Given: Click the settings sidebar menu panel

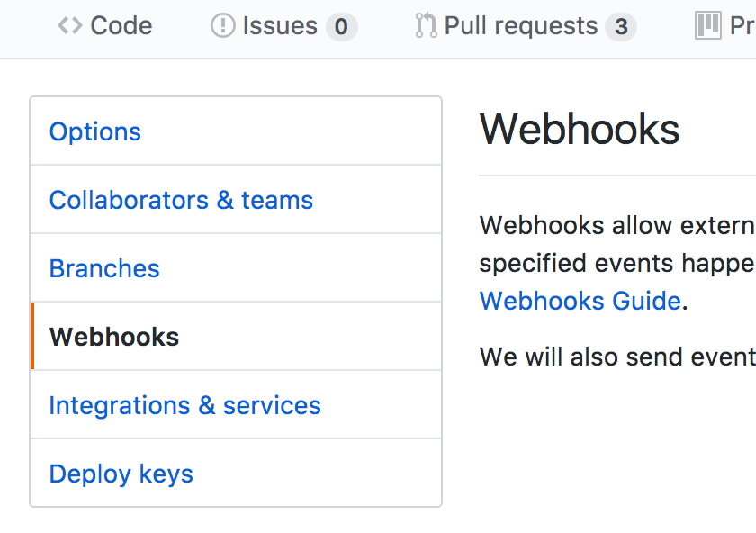Looking at the screenshot, I should [x=235, y=302].
